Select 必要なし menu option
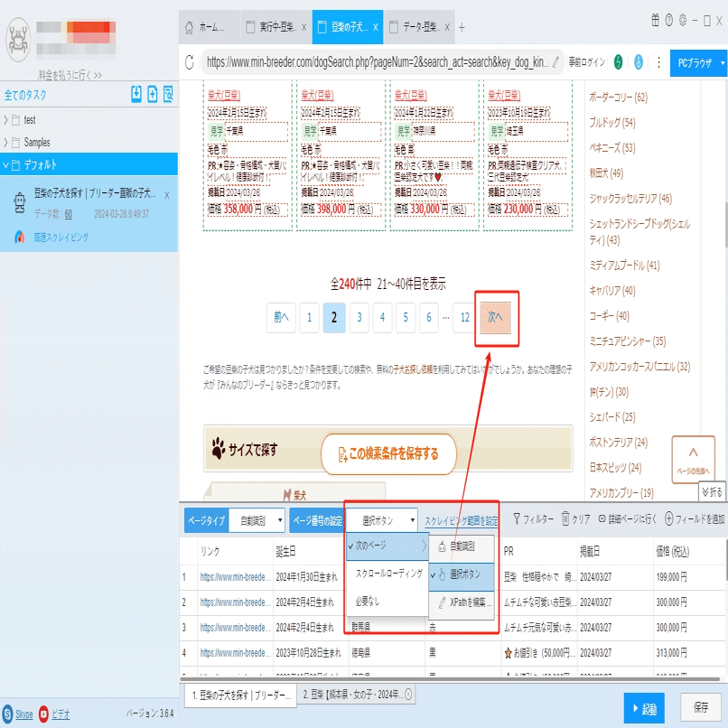 pos(387,602)
